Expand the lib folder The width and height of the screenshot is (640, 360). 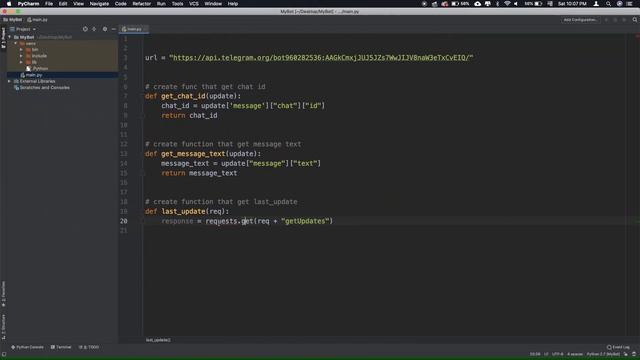point(21,62)
